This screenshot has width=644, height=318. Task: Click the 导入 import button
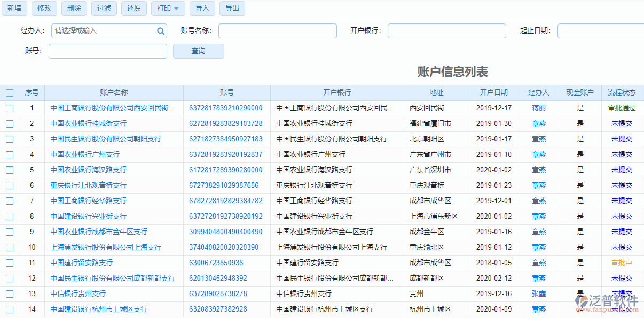(202, 9)
